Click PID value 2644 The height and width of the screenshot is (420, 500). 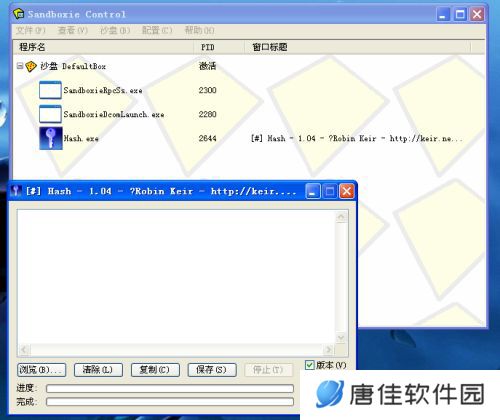tap(207, 138)
